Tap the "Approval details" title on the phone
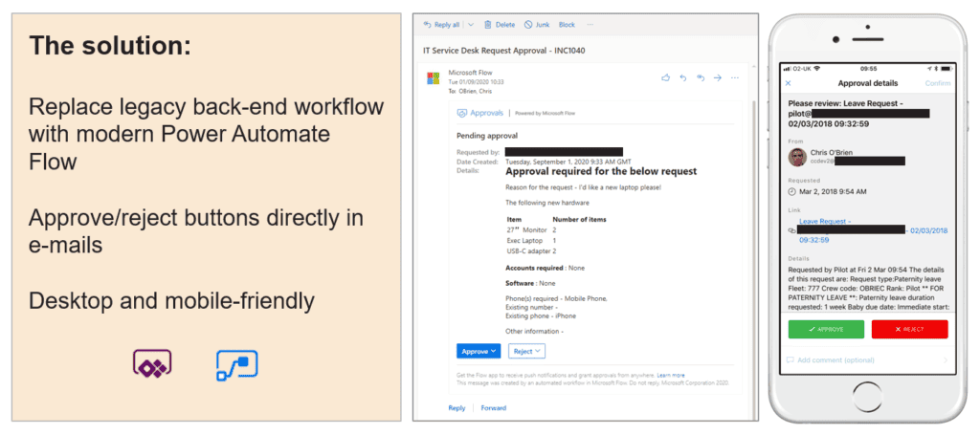The image size is (980, 435). 867,83
